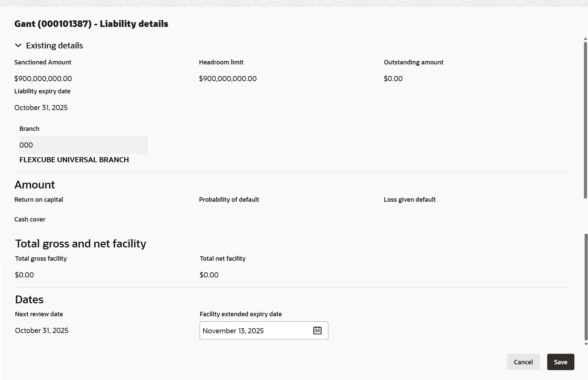Click the Total gross facility value
The image size is (588, 380).
click(x=24, y=275)
